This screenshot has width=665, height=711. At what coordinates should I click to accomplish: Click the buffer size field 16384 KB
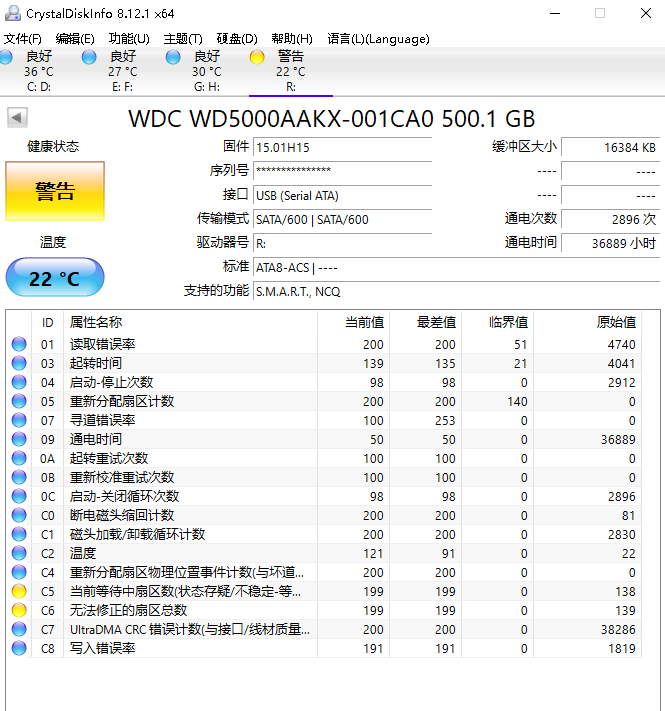coord(611,147)
